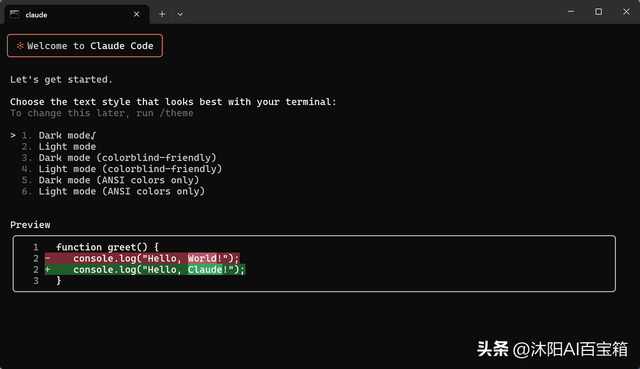Maximize the terminal window

click(598, 12)
